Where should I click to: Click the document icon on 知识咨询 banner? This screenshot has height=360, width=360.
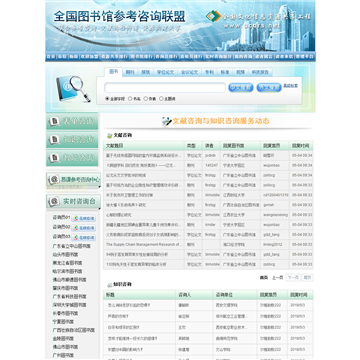(x=53, y=139)
